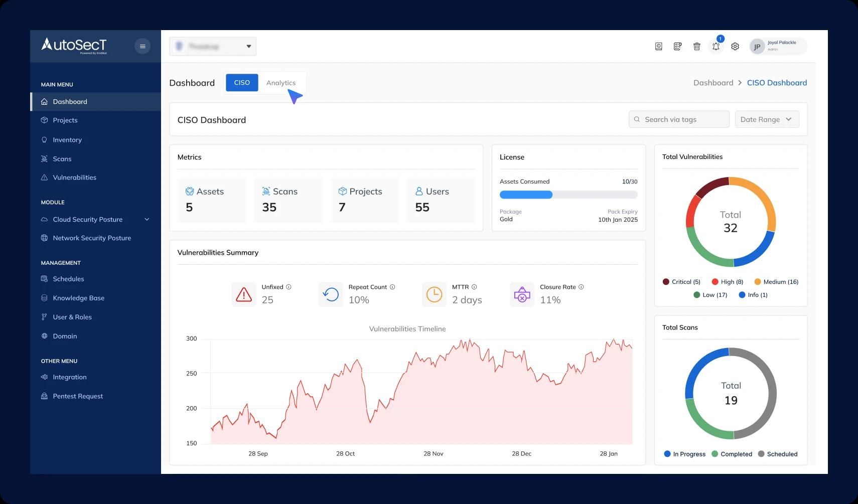
Task: Click the Repeat Count info icon
Action: [x=392, y=287]
